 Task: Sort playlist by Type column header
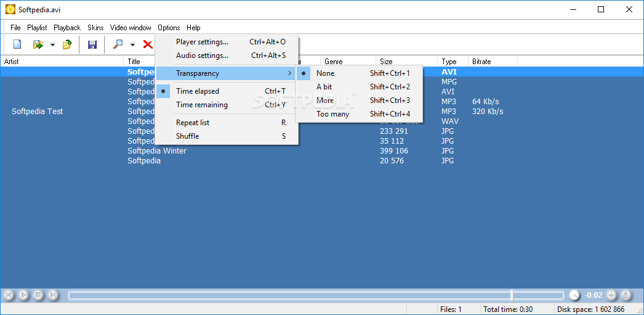tap(453, 61)
